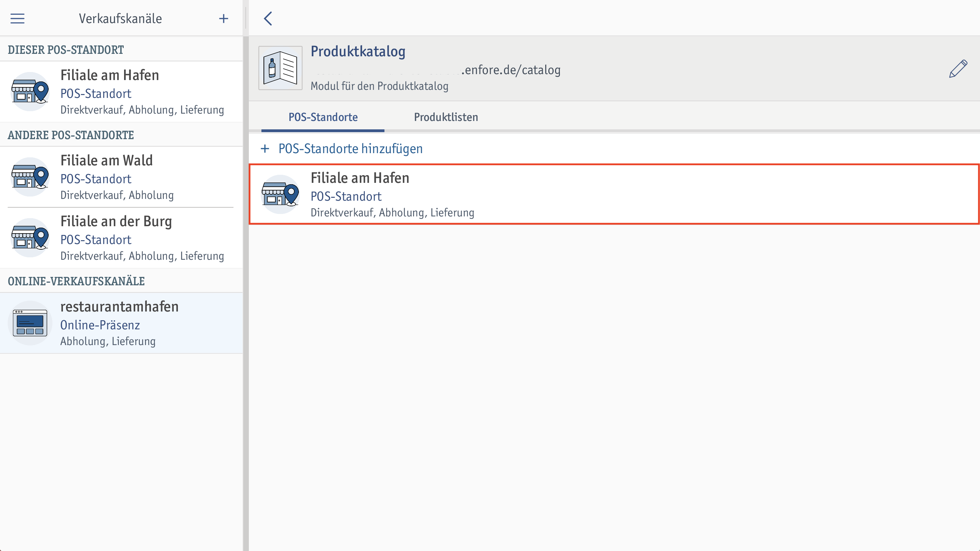Click store icon of Filiale am Hafen in sidebar
This screenshot has width=980, height=551.
click(30, 91)
